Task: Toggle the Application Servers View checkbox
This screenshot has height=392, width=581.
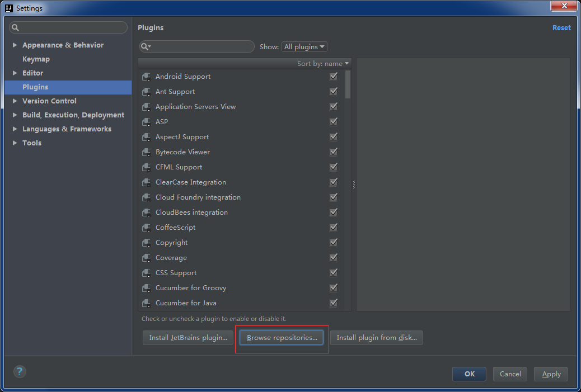Action: [334, 107]
